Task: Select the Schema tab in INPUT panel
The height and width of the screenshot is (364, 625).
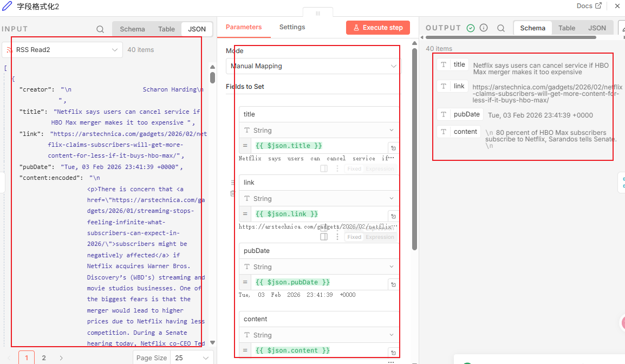Action: (x=132, y=29)
